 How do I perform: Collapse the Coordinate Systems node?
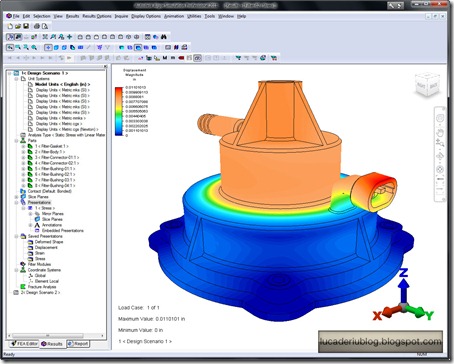pos(16,270)
